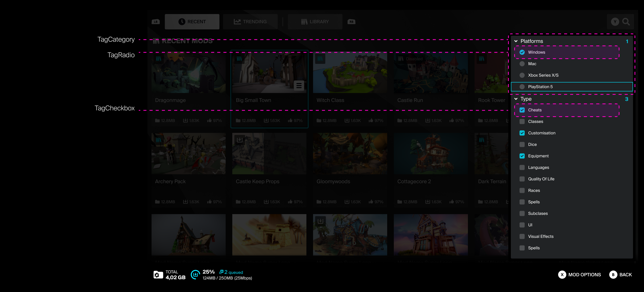Open the Witch Class mod thumbnail
Viewport: 644px width, 292px height.
[350, 72]
